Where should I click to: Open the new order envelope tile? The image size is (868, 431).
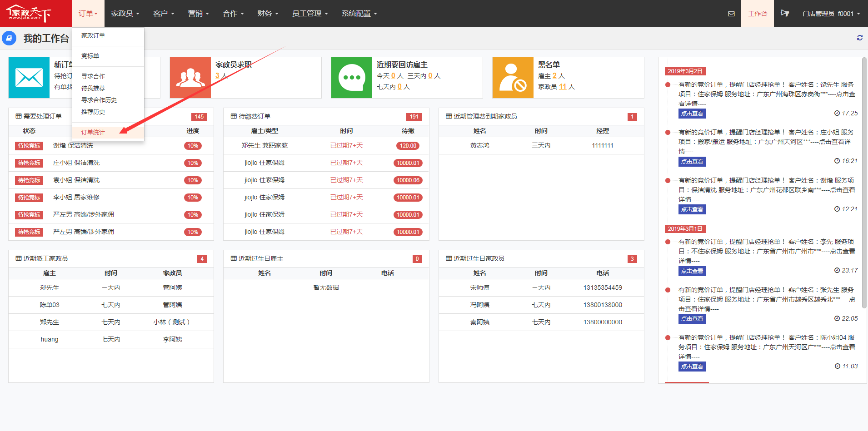tap(29, 78)
